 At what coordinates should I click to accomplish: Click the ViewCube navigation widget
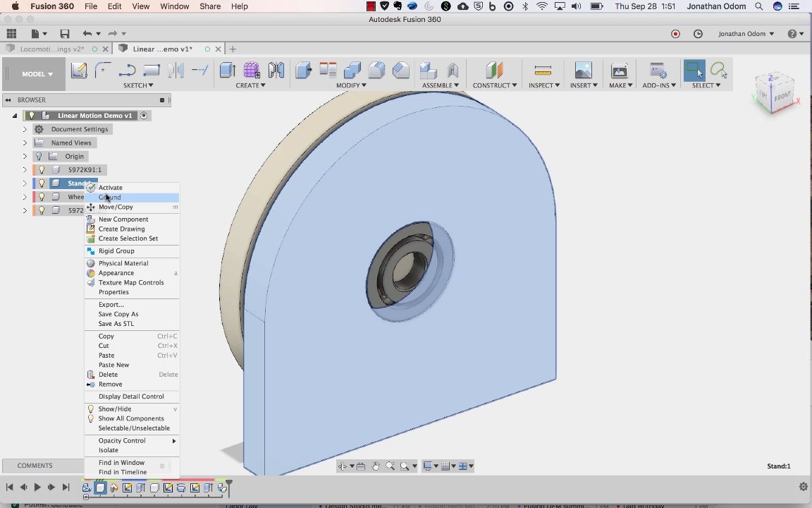pos(775,92)
